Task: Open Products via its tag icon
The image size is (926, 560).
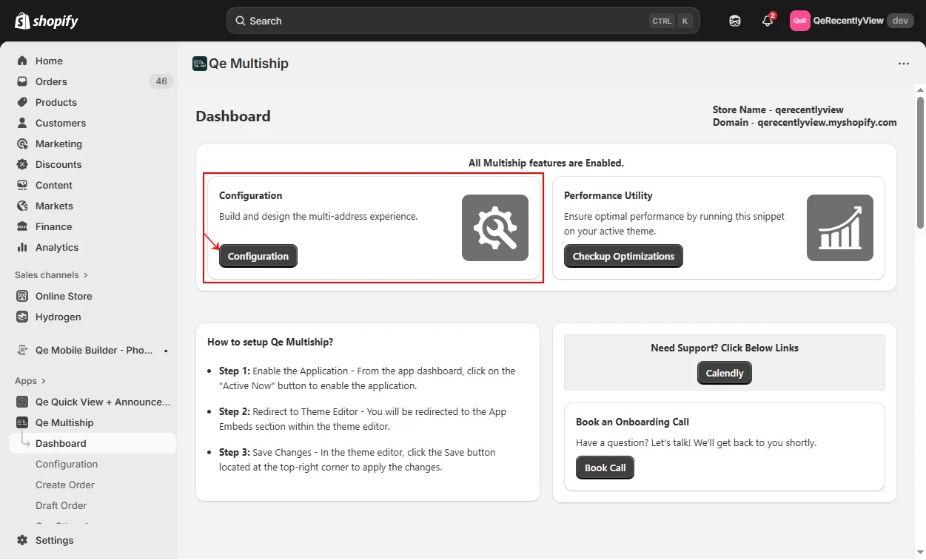Action: click(22, 102)
